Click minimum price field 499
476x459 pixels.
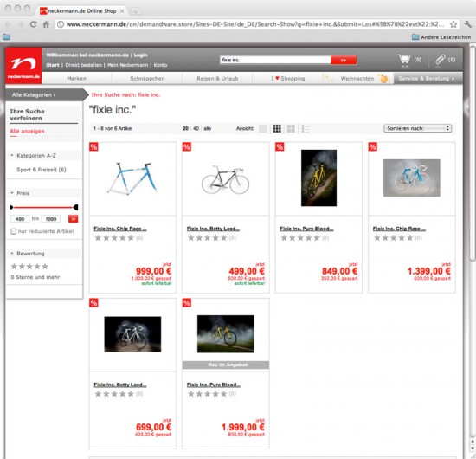pos(20,219)
